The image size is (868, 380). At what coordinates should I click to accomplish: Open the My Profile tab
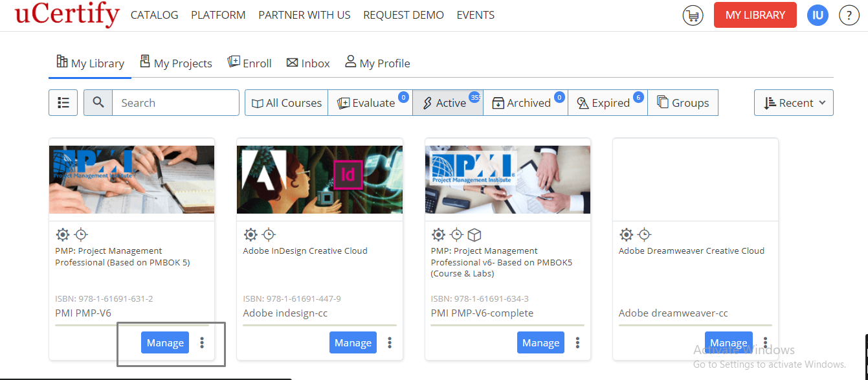[377, 63]
